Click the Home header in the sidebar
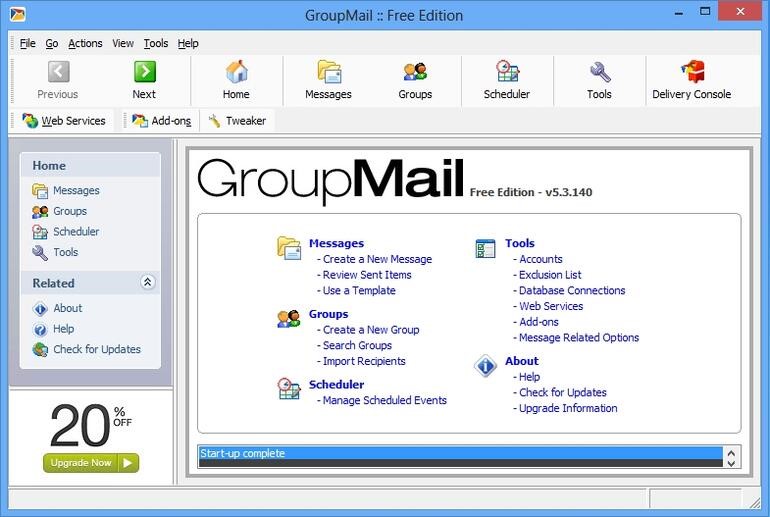Viewport: 770px width, 517px height. coord(90,165)
